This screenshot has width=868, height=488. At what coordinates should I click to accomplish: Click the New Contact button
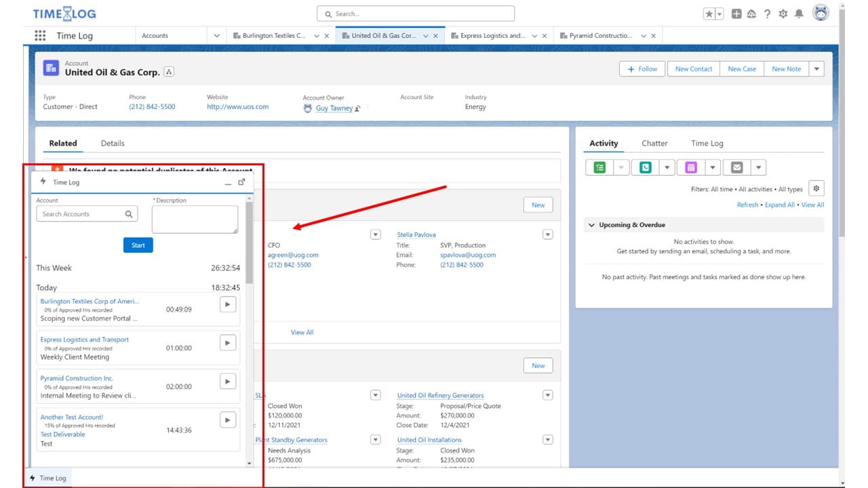coord(694,69)
